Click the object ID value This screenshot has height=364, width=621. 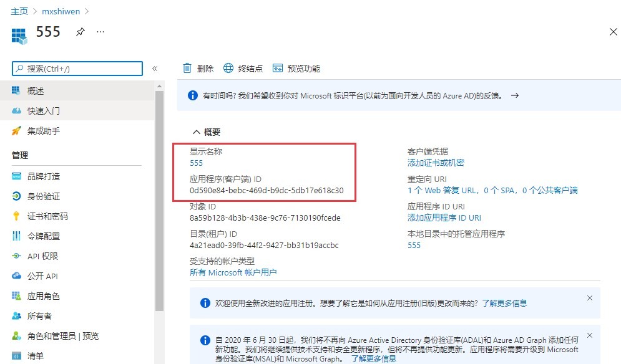[265, 218]
